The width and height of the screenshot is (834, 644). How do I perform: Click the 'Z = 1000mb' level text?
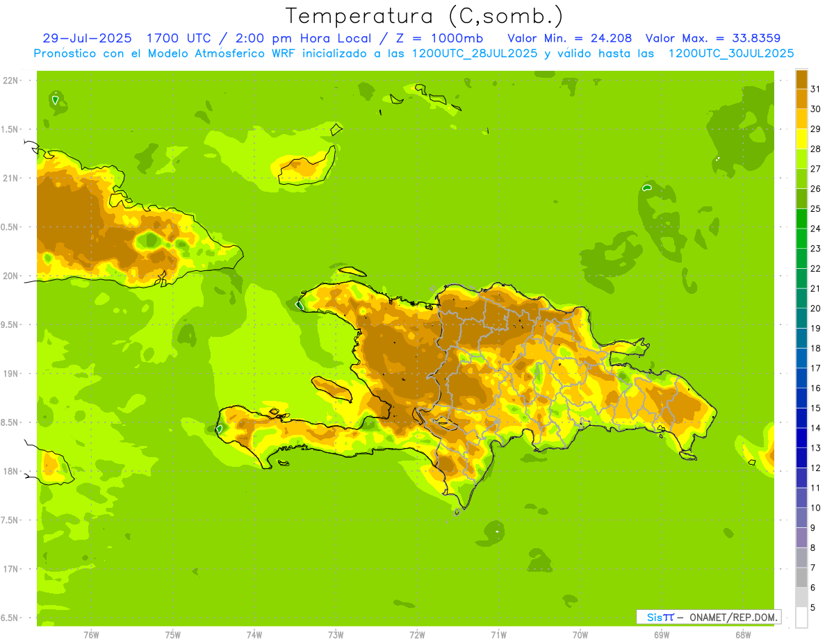tap(439, 38)
